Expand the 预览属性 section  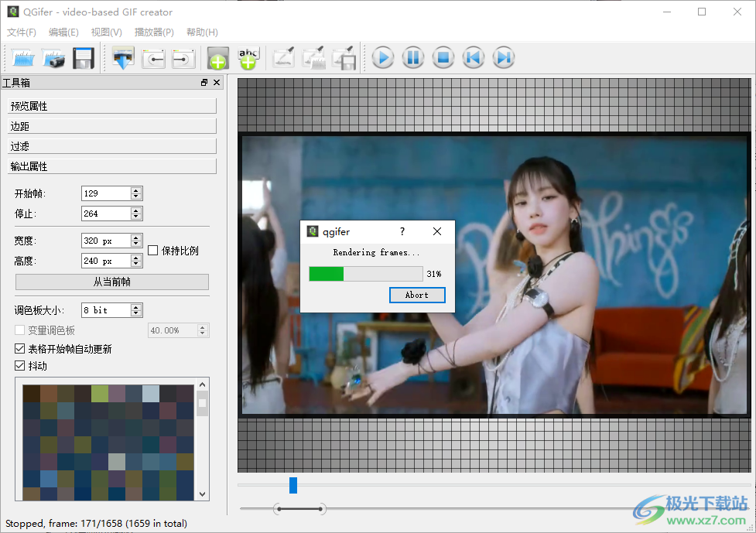click(x=112, y=106)
